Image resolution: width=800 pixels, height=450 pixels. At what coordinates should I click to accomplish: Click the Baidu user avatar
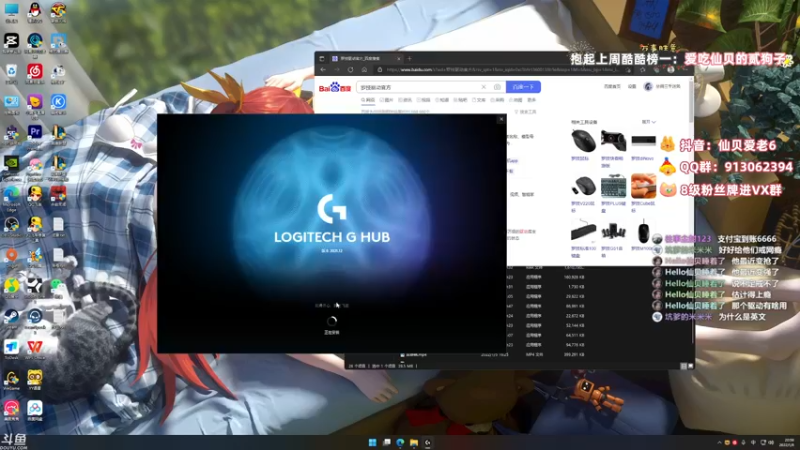(648, 86)
